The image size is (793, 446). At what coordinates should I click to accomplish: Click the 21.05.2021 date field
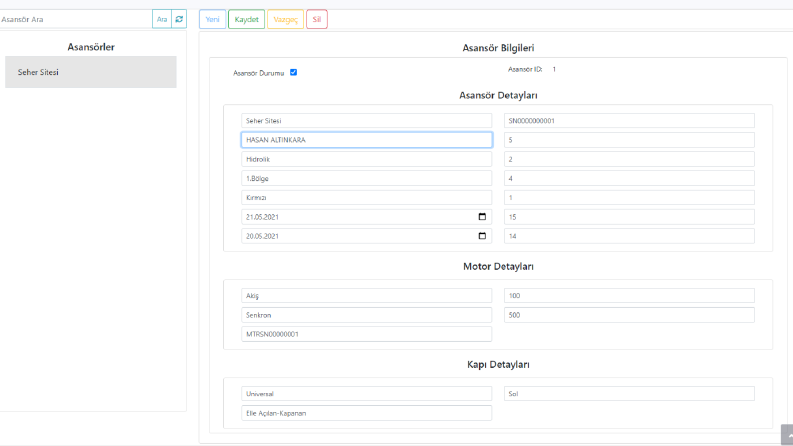pos(366,217)
